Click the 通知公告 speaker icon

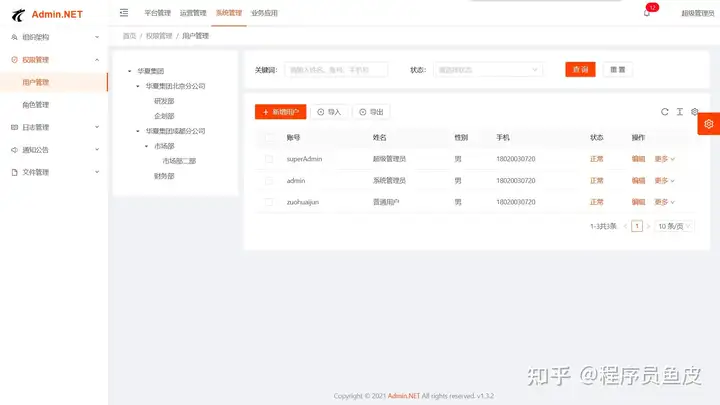coord(14,150)
